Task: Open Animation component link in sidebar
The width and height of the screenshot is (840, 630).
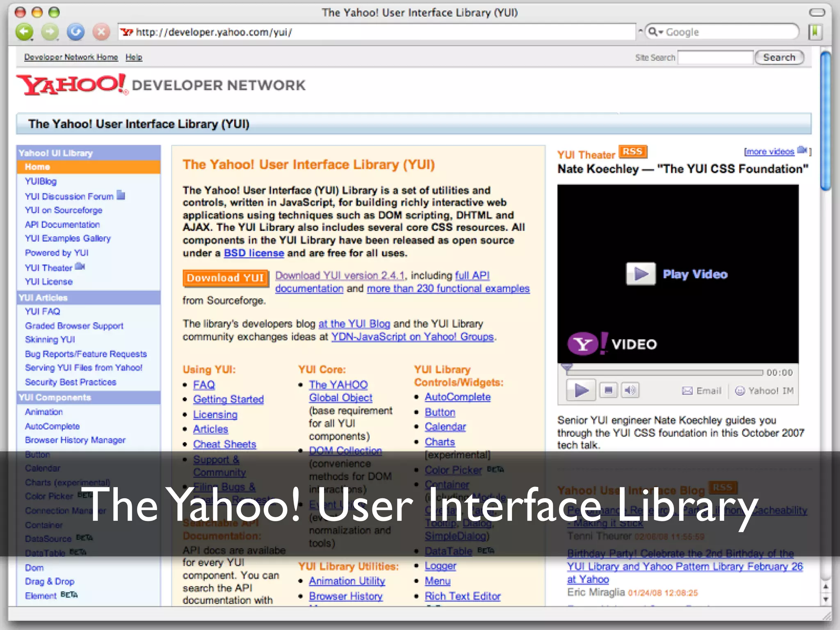Action: 44,412
